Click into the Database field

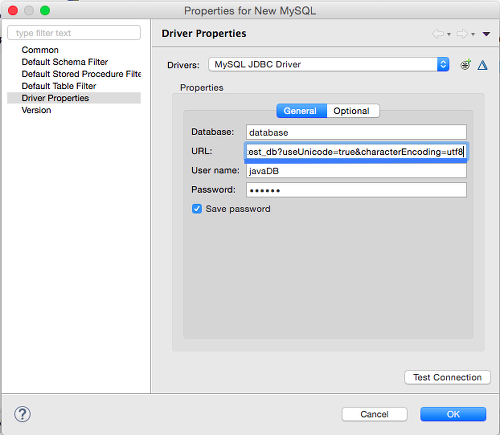pyautogui.click(x=356, y=132)
